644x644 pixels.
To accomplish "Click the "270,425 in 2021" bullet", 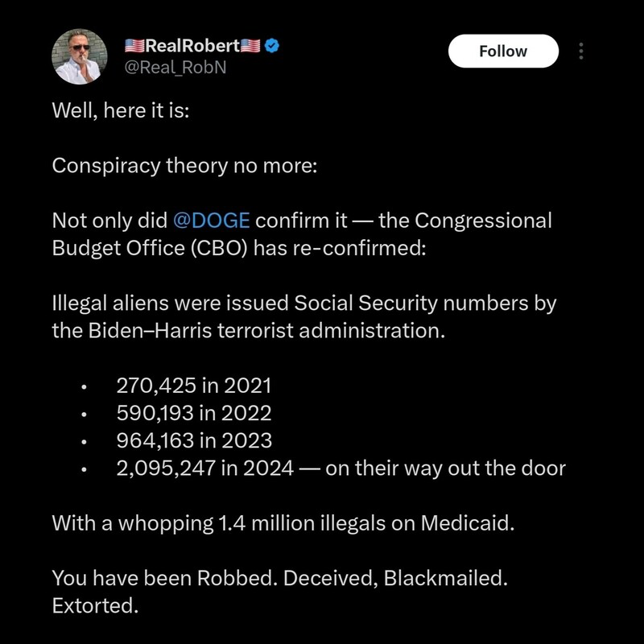I will (194, 386).
